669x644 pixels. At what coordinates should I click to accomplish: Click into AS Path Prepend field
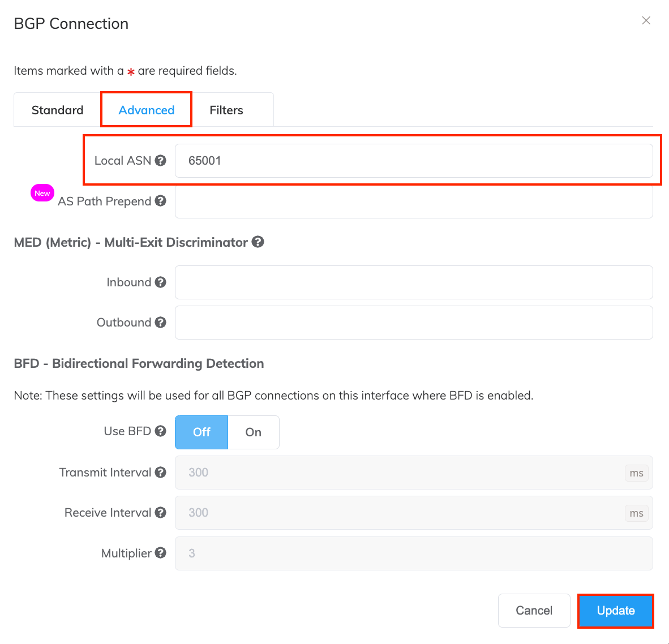pos(414,201)
